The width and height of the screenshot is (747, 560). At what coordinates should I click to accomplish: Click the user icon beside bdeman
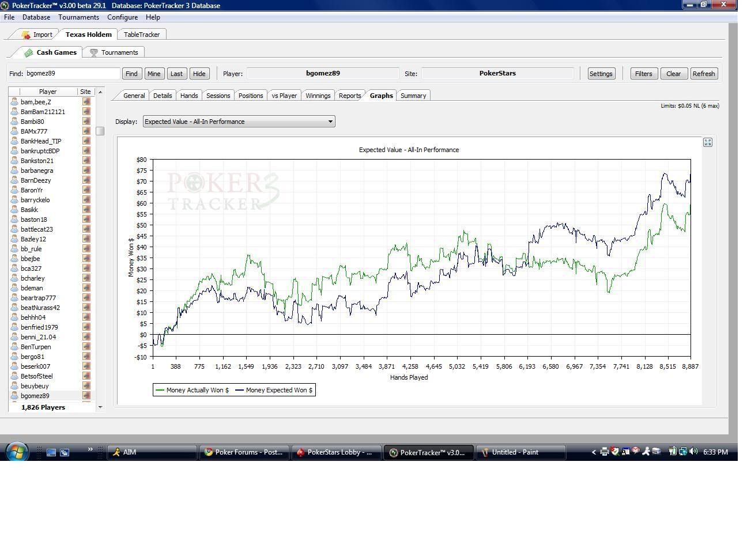14,288
